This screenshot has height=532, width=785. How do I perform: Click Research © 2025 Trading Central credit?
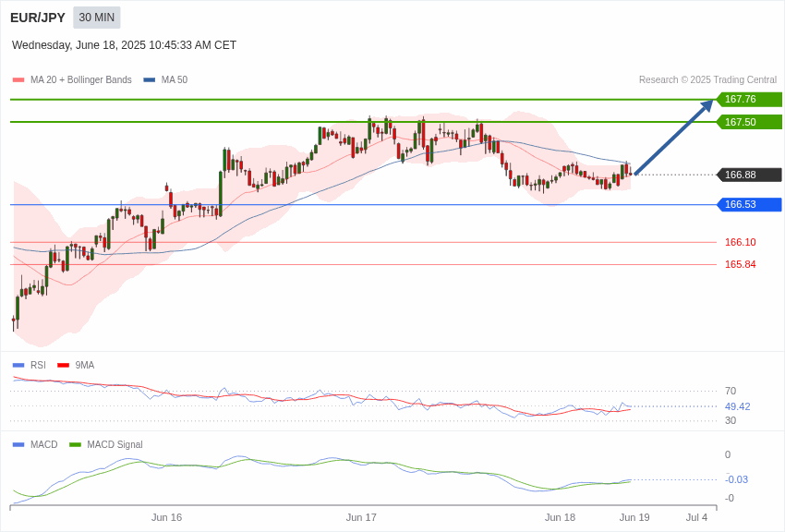point(708,80)
